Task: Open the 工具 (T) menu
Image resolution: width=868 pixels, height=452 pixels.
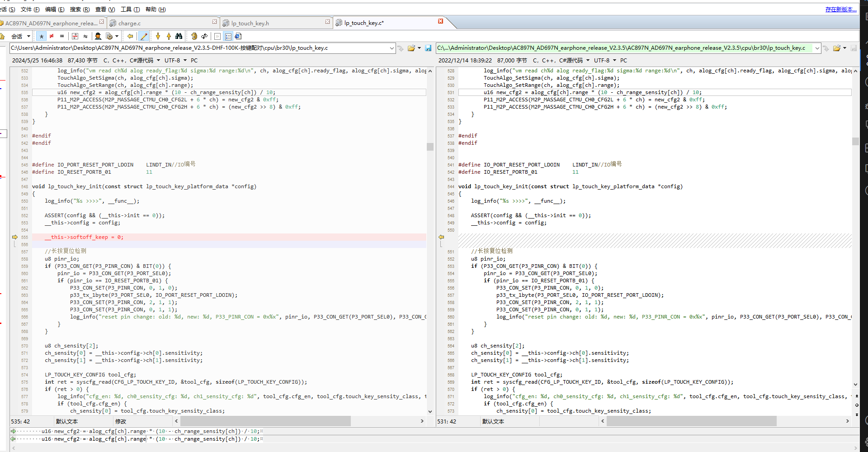Action: point(130,10)
